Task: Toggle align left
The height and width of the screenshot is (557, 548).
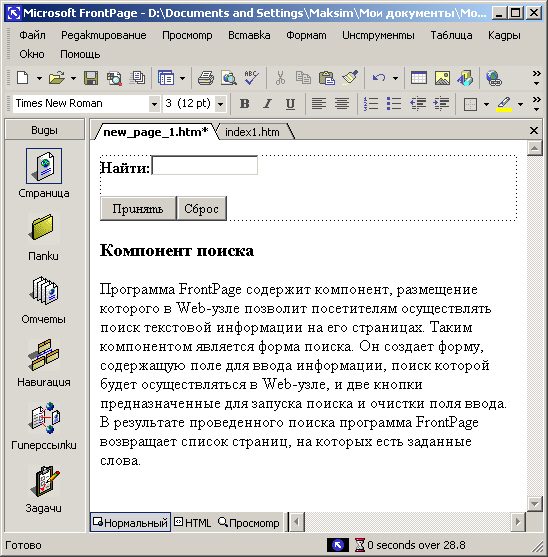Action: pos(319,104)
